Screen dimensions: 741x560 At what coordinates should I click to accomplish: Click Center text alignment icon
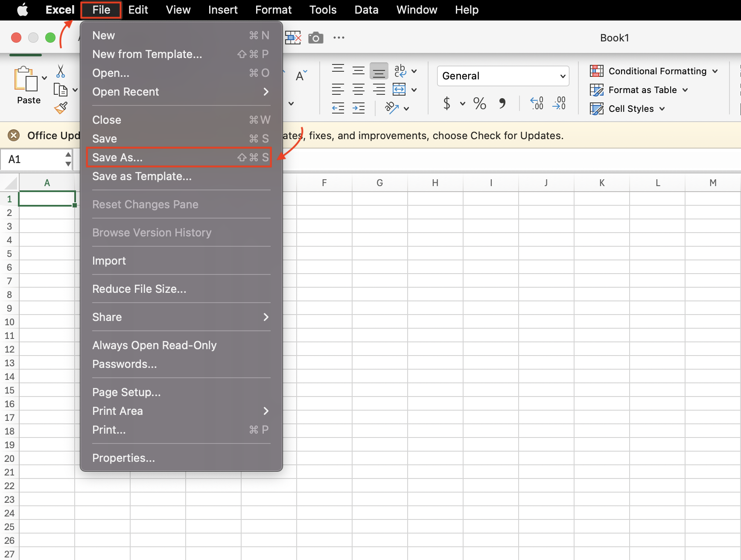[359, 89]
